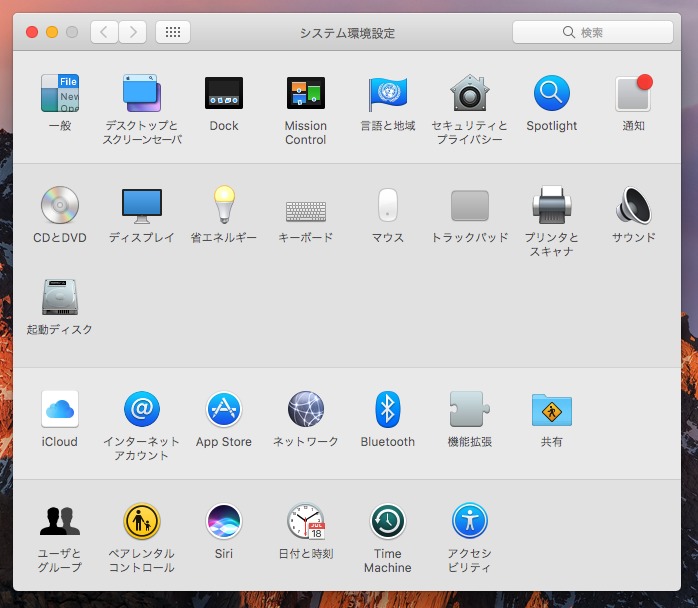
Task: Click the forward navigation arrow button
Action: pyautogui.click(x=133, y=32)
